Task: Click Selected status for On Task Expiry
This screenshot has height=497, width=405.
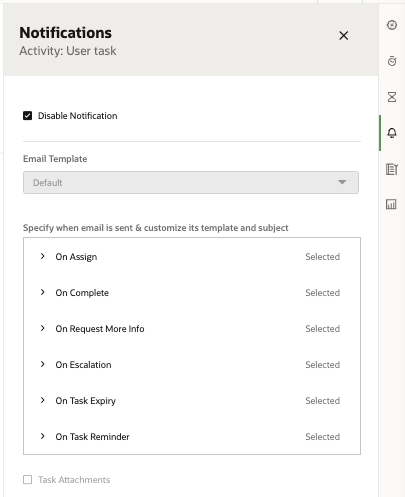Action: (323, 401)
